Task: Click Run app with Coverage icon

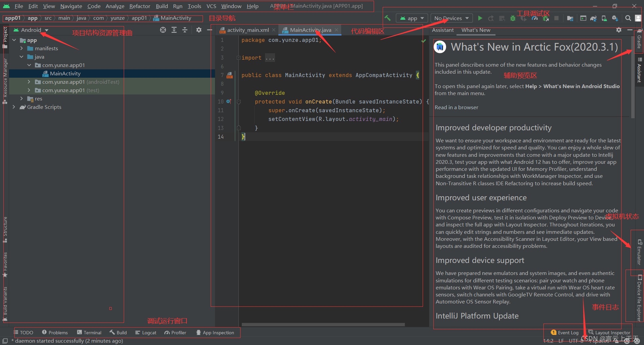Action: [524, 18]
